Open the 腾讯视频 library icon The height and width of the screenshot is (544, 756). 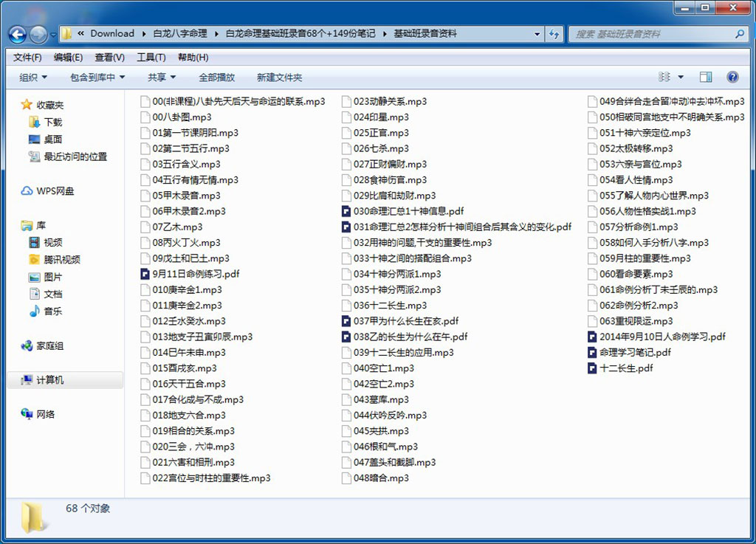pos(34,259)
